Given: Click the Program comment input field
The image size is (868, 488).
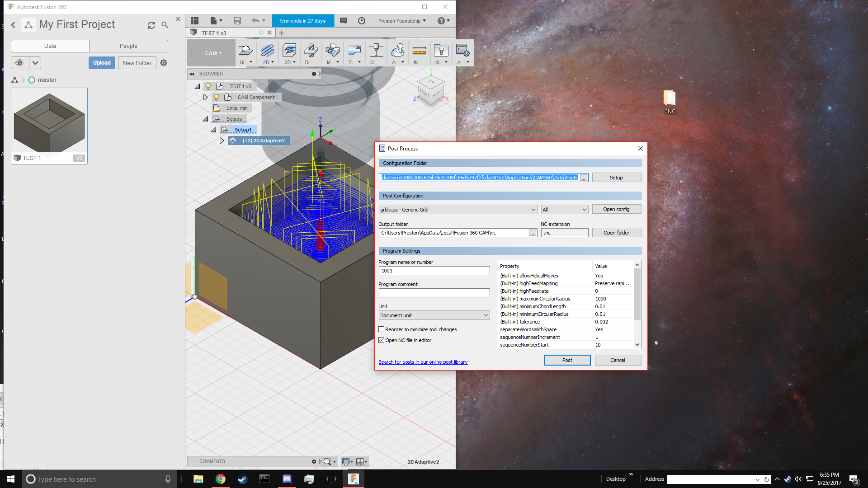Looking at the screenshot, I should pos(434,293).
